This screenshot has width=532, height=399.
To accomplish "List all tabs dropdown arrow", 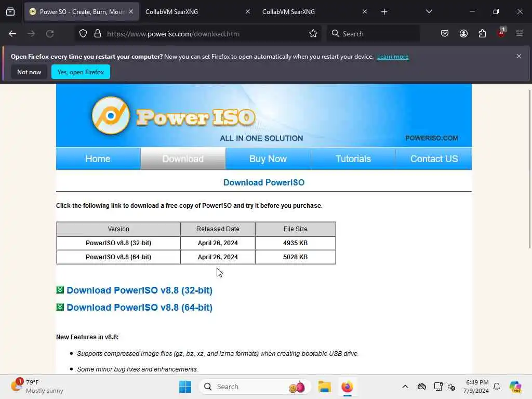I will (429, 11).
